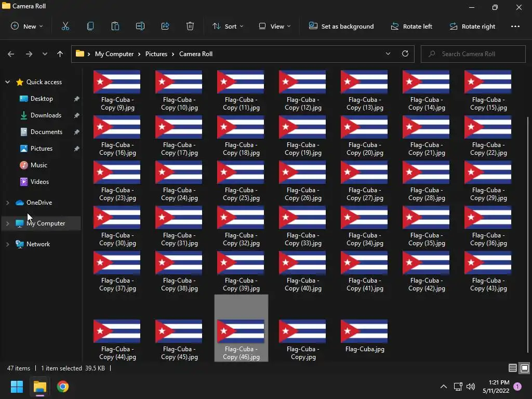This screenshot has height=399, width=532.
Task: Click Rotate right button
Action: click(x=472, y=26)
